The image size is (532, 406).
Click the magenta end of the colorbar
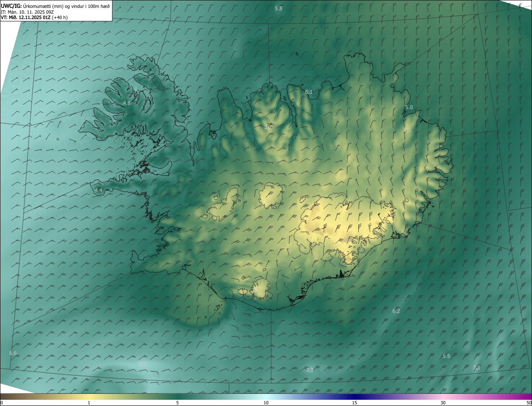tap(527, 396)
